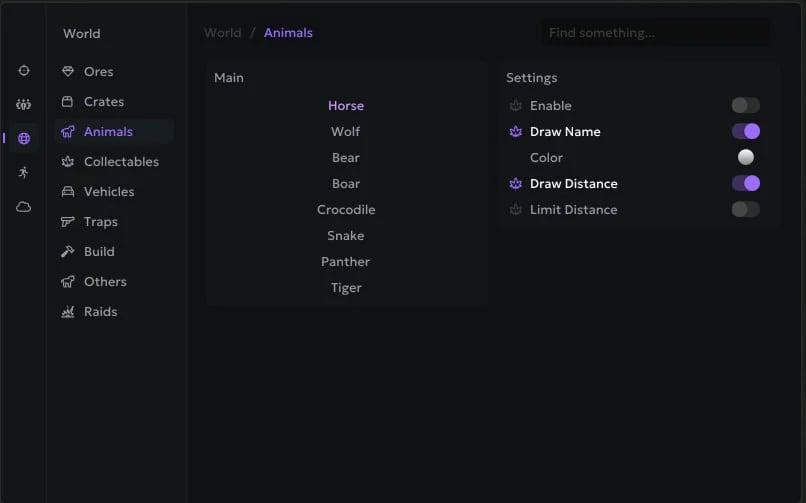Select the globe World icon

coord(24,139)
